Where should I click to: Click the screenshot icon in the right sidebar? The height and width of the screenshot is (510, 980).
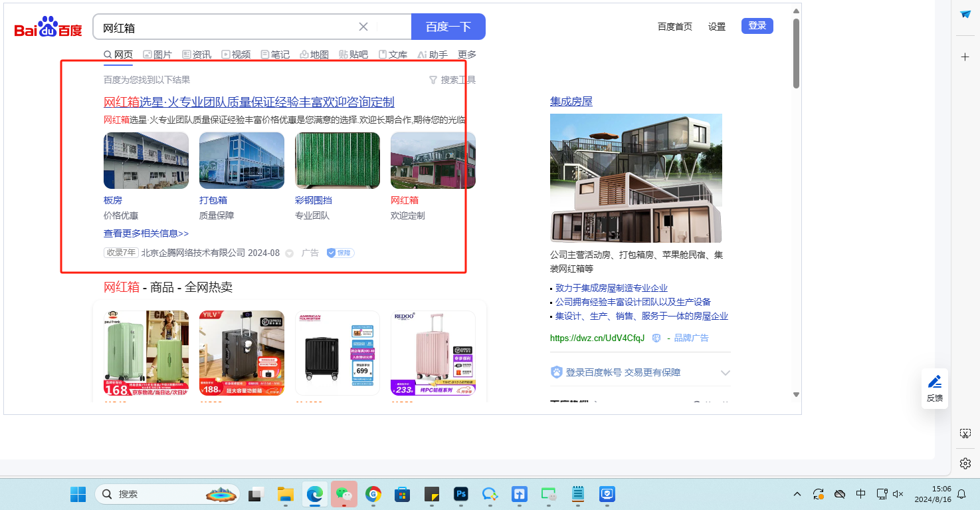coord(965,434)
